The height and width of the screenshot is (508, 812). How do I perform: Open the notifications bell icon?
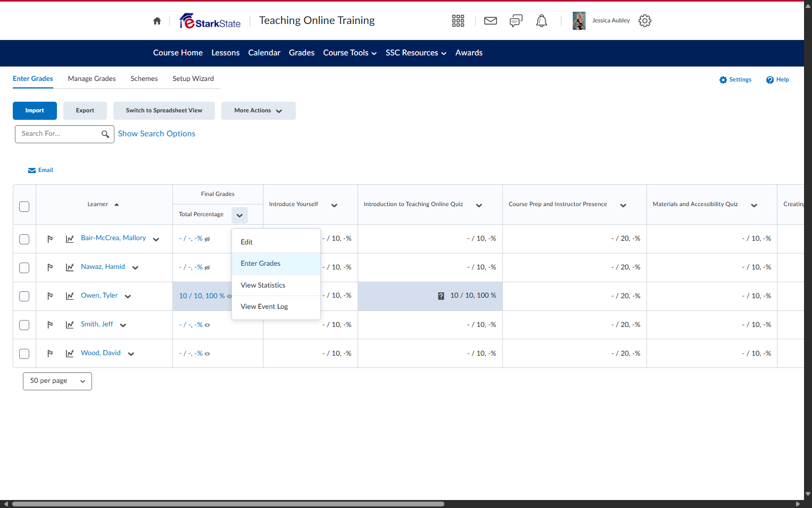tap(542, 21)
